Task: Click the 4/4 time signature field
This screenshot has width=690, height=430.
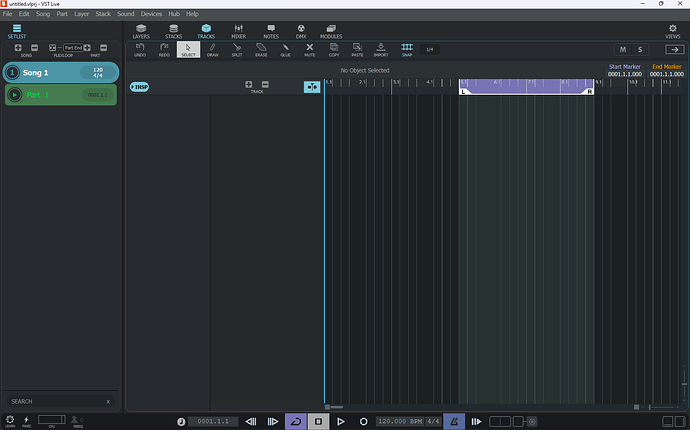Action: (433, 422)
